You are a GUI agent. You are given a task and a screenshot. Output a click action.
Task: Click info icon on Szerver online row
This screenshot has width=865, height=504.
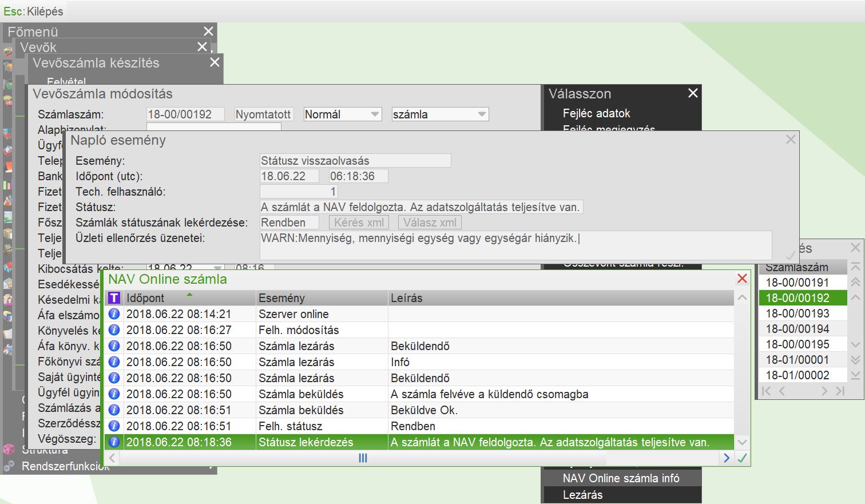[114, 314]
